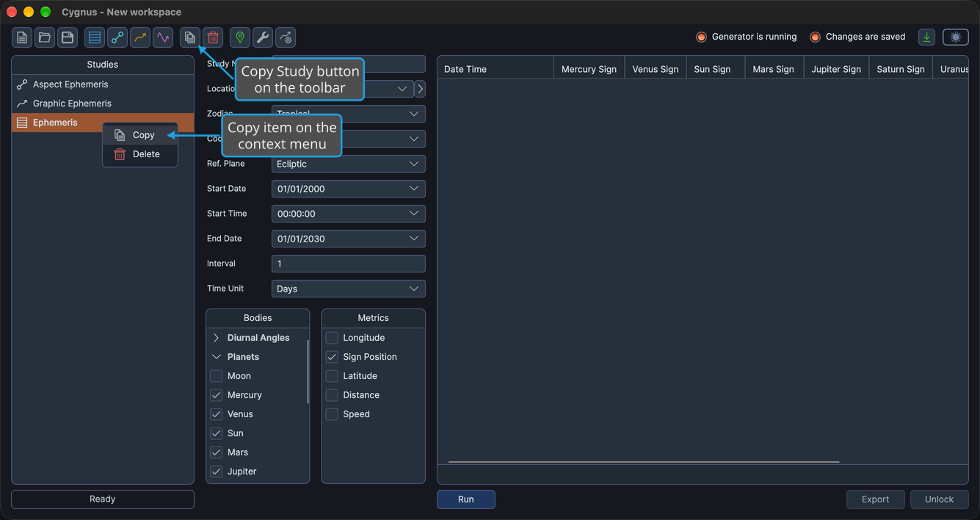The image size is (980, 520).
Task: Click the Bodies list vertical scrollbar
Action: tap(308, 371)
